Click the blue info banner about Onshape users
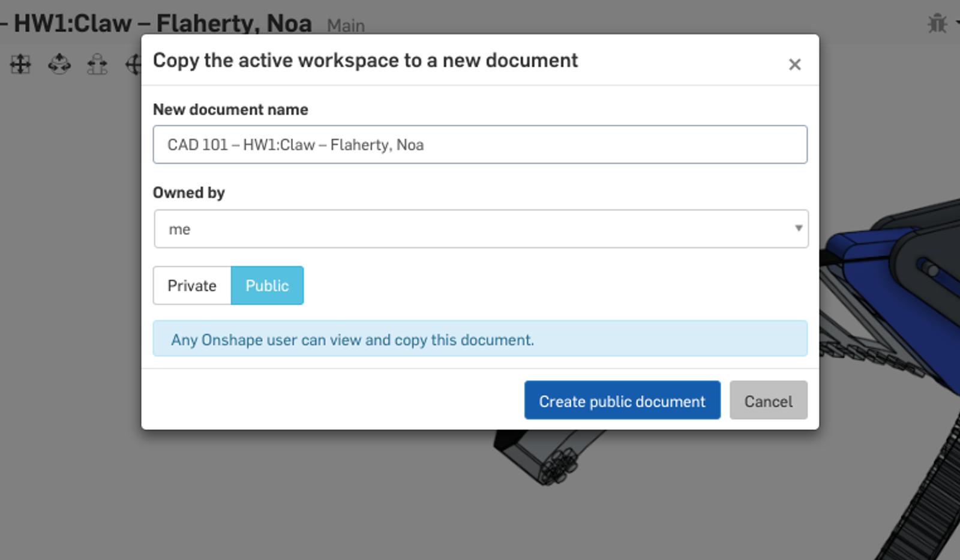 coord(480,339)
